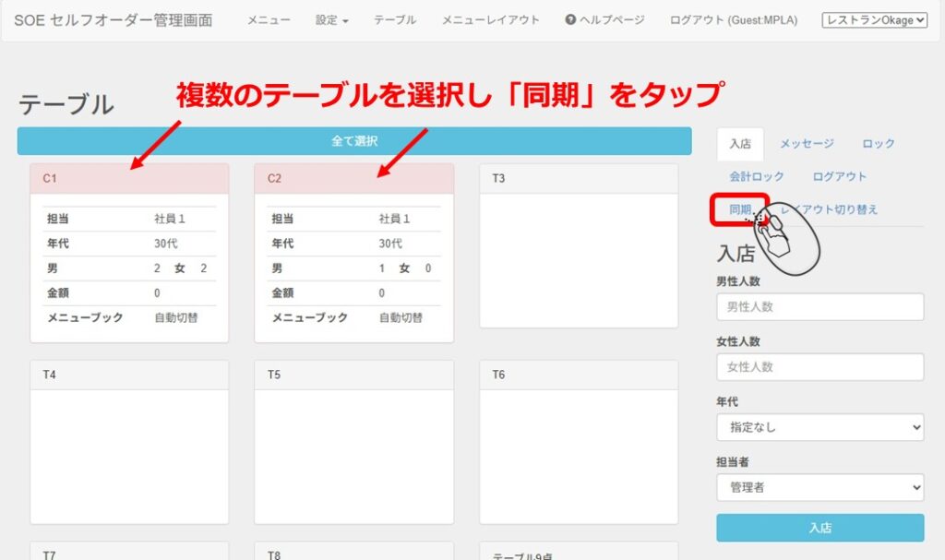The height and width of the screenshot is (560, 945).
Task: Switch to the 同期 tab
Action: click(x=739, y=209)
